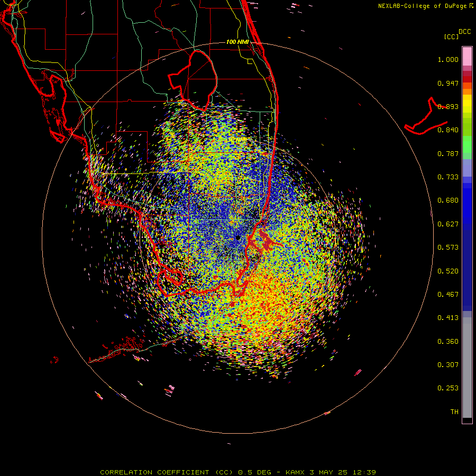Pick the pink colorbar segment at top
The height and width of the screenshot is (476, 476).
467,56
